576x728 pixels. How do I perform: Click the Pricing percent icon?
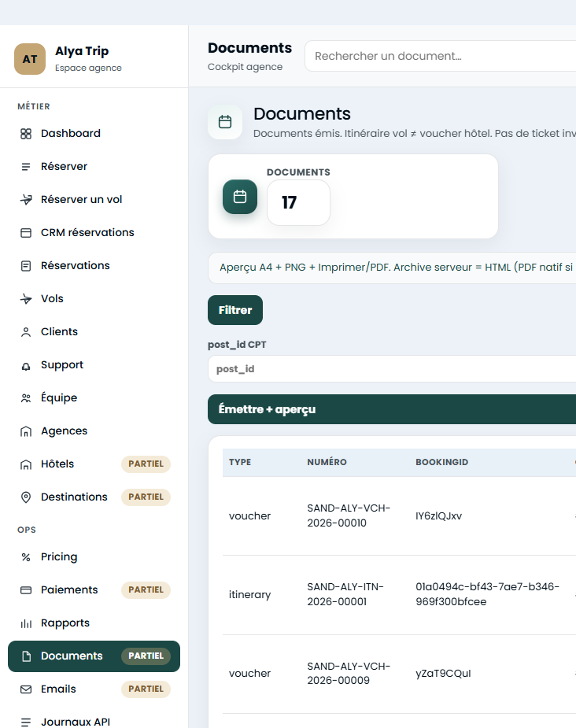coord(26,557)
